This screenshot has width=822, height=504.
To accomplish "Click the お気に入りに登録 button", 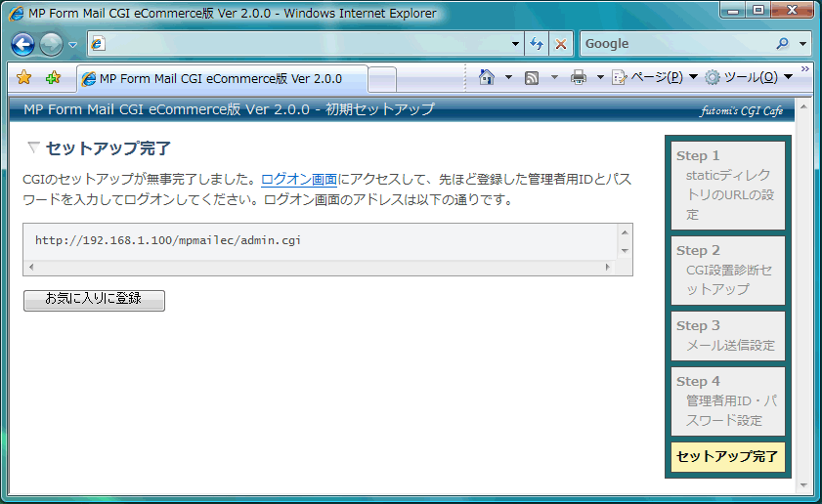I will tap(95, 300).
